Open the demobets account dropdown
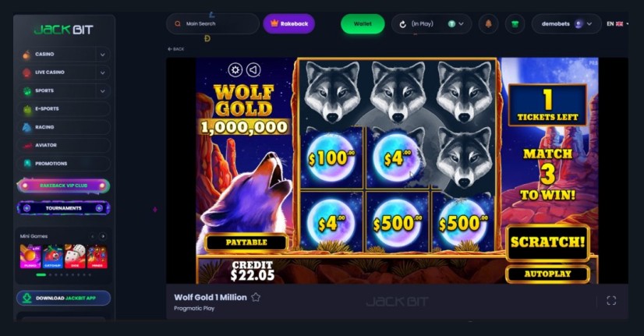The height and width of the screenshot is (336, 644). (566, 24)
